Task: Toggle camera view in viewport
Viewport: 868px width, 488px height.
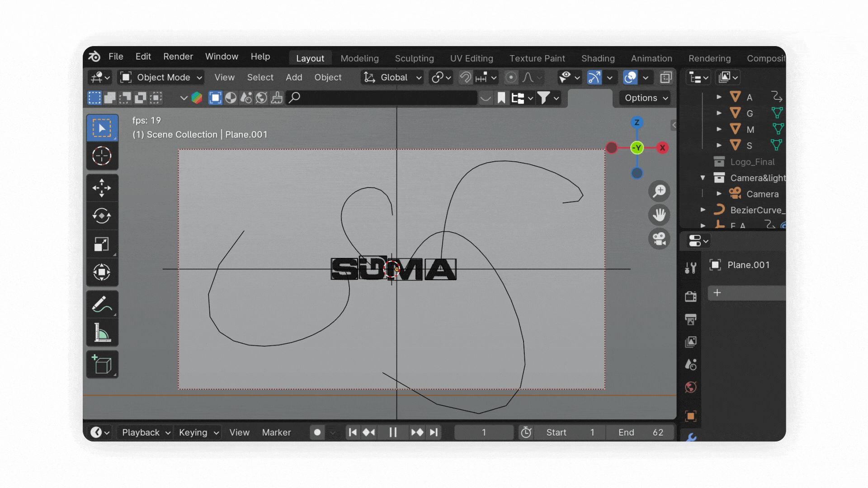Action: pyautogui.click(x=659, y=239)
